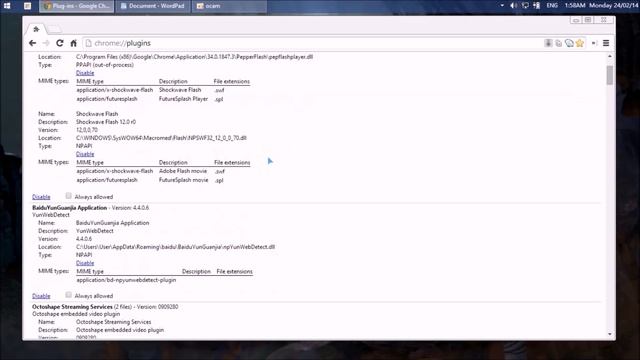Open the home page with the house icon

point(73,43)
